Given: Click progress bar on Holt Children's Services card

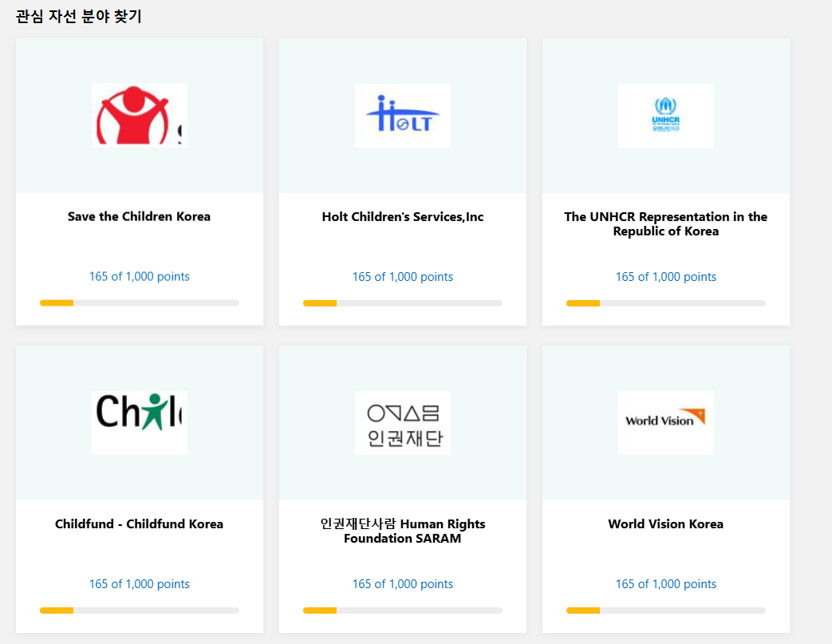Looking at the screenshot, I should pos(403,303).
